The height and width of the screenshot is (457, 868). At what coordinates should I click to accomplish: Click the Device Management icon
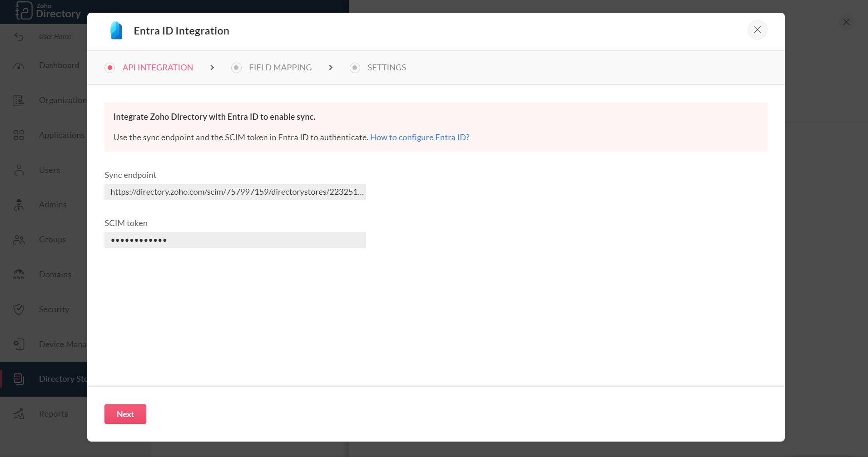19,344
